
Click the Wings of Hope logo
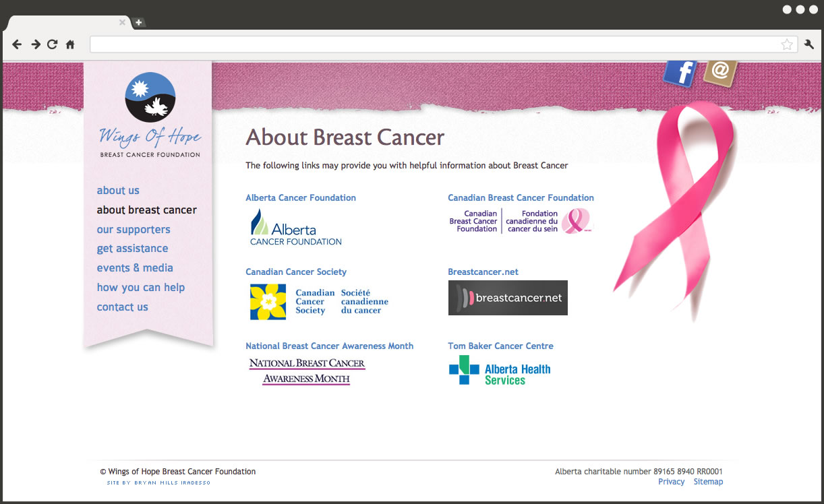click(150, 115)
